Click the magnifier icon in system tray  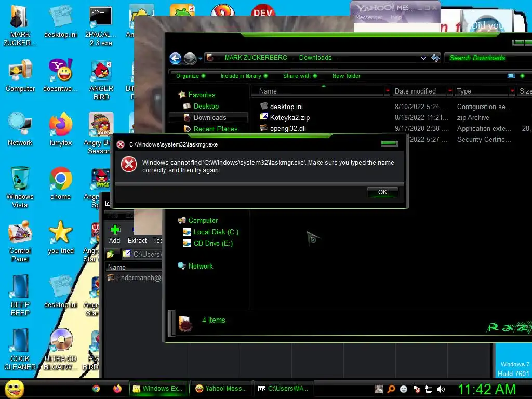pos(391,389)
